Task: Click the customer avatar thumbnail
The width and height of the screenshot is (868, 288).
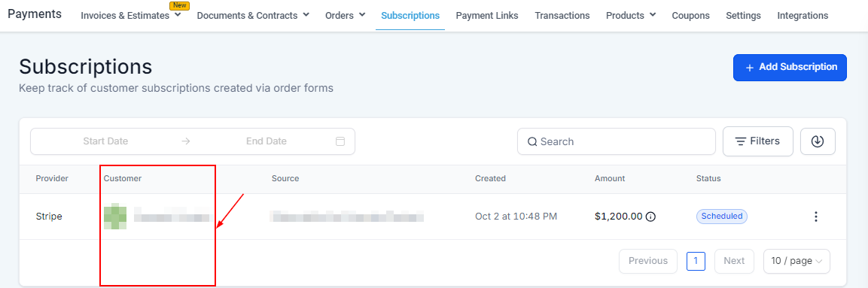Action: point(115,217)
